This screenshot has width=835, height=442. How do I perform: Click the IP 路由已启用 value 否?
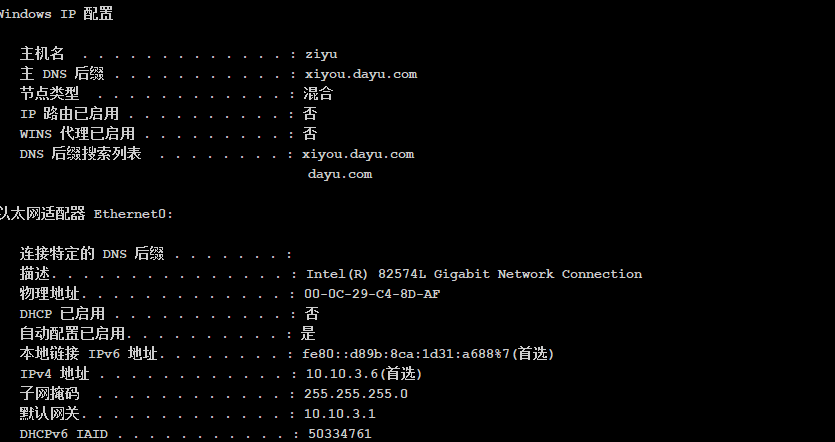(310, 113)
